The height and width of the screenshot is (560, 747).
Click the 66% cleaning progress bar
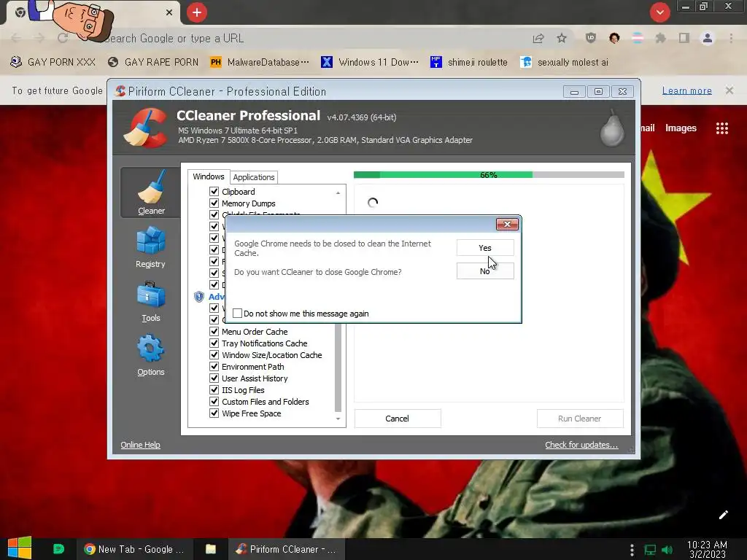click(489, 175)
